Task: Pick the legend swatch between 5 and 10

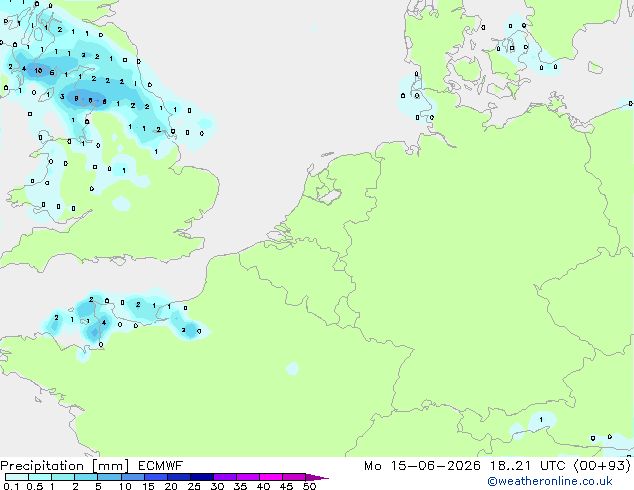Action: [109, 477]
